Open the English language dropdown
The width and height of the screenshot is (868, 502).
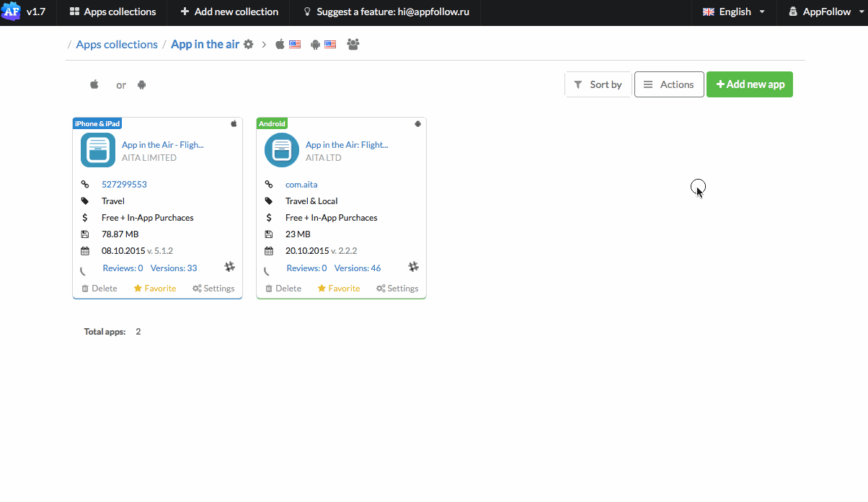[734, 12]
